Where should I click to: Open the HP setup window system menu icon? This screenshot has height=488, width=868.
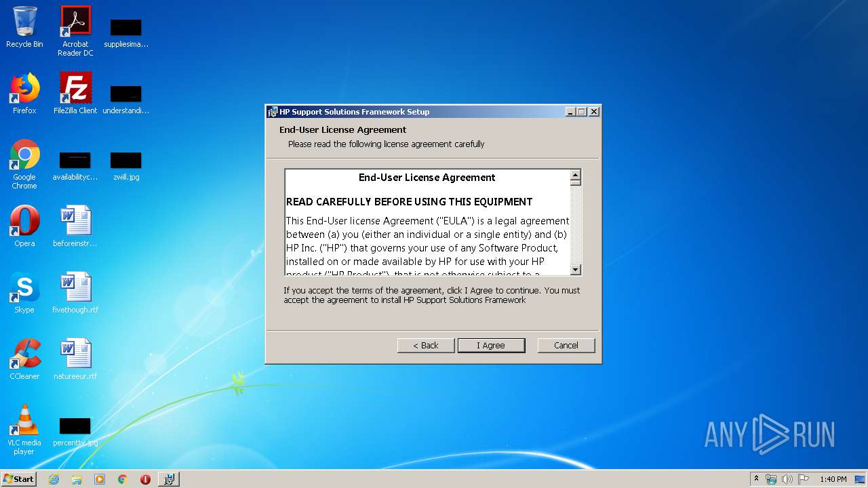click(273, 112)
